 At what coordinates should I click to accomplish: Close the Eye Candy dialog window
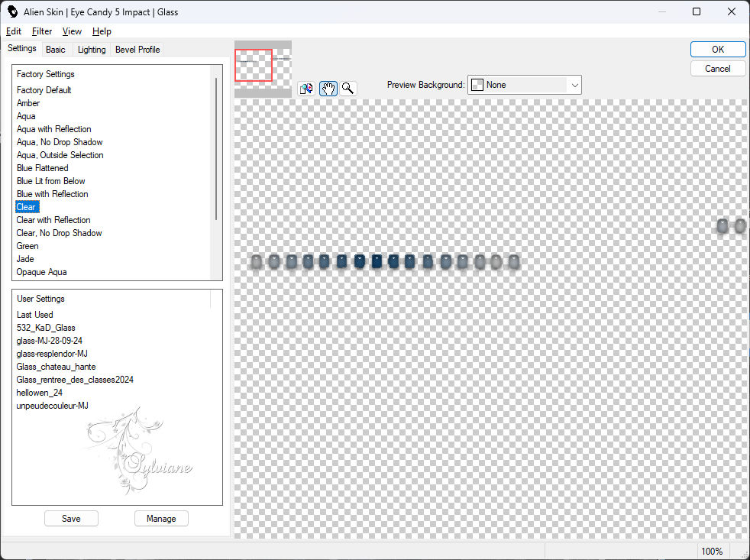tap(732, 11)
